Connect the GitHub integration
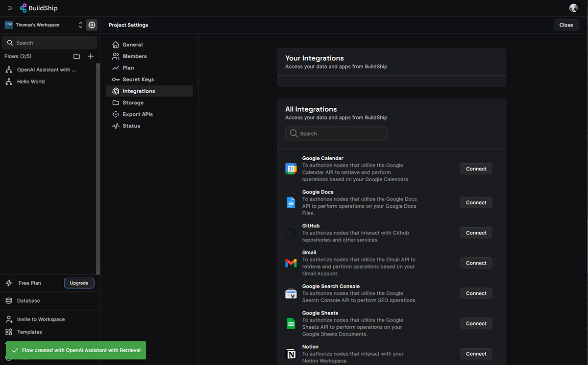This screenshot has width=588, height=365. point(476,233)
